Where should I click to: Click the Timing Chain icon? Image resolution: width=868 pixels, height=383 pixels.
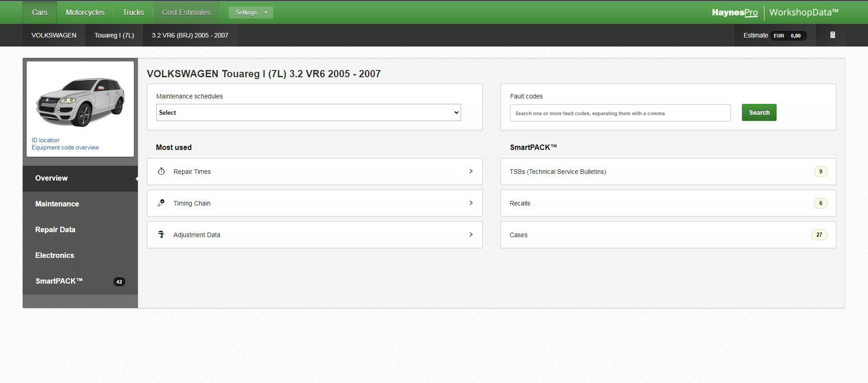[161, 203]
